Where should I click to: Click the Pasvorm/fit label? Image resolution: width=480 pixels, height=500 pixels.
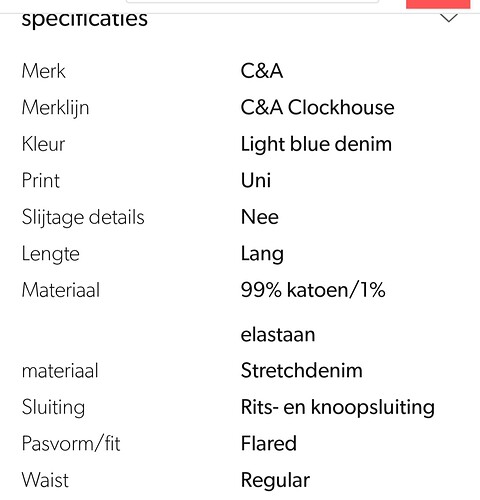(71, 444)
